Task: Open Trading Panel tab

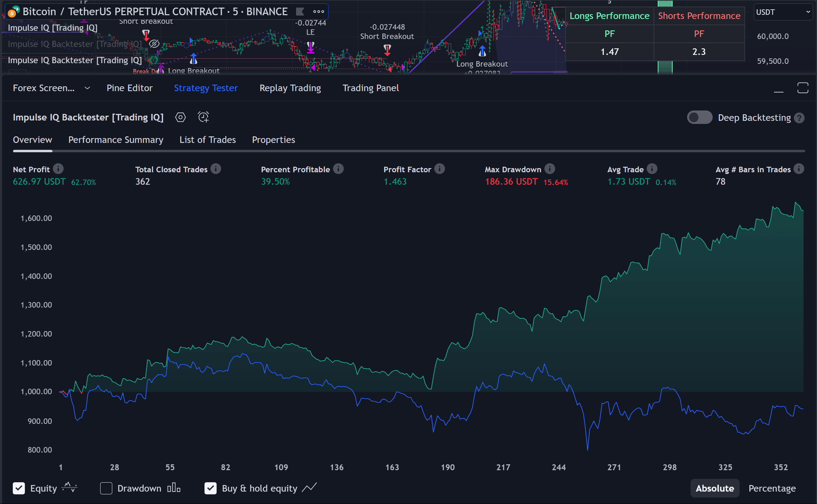Action: click(371, 88)
